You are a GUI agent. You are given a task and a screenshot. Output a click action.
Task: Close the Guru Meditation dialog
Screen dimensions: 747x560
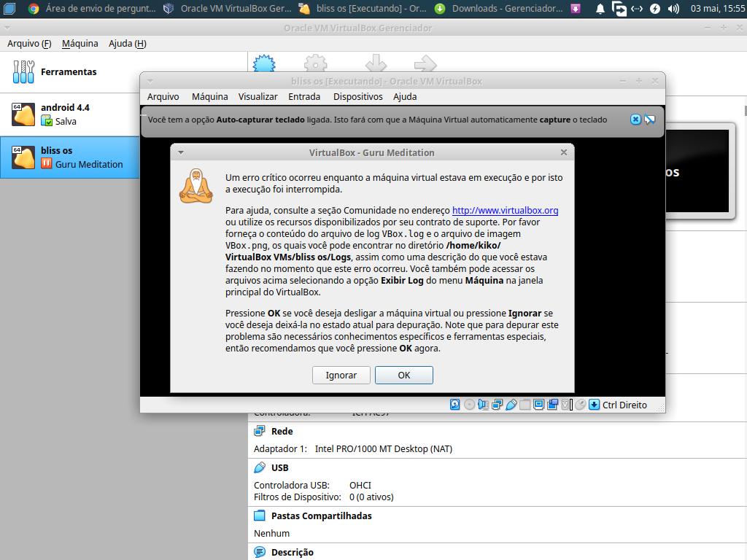pyautogui.click(x=564, y=152)
